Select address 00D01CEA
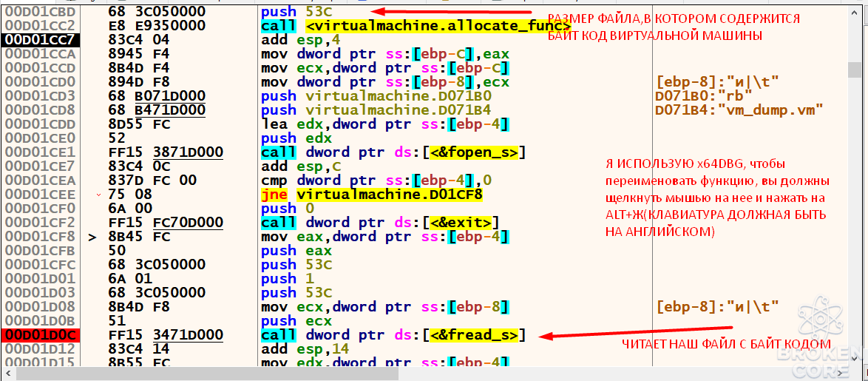868x381 pixels. (41, 181)
